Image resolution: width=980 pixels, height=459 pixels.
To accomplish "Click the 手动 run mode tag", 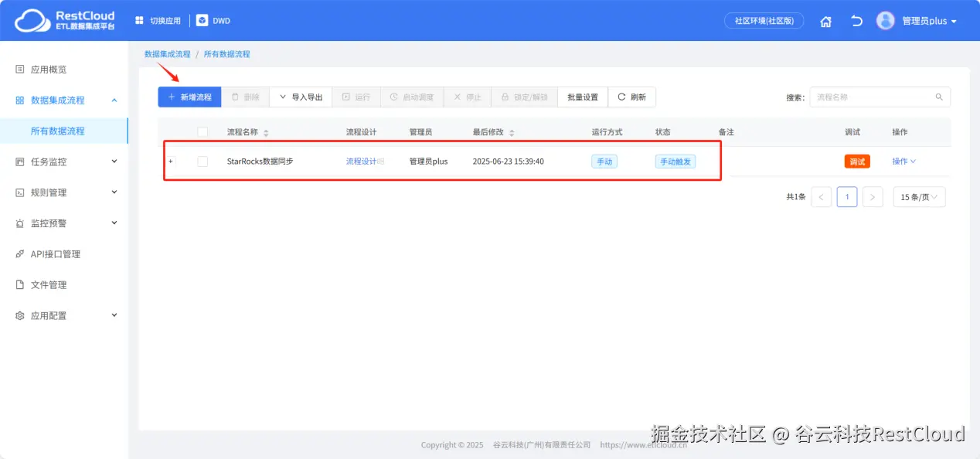I will [x=604, y=161].
